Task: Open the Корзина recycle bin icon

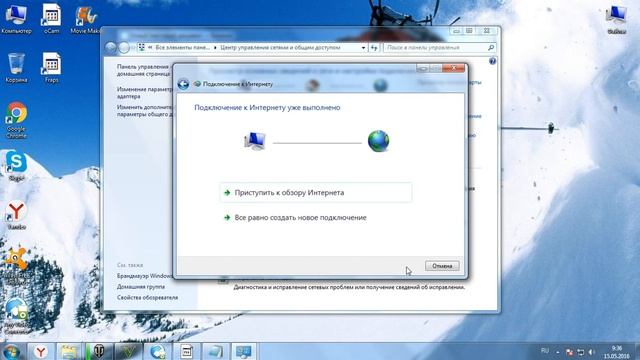Action: click(x=16, y=68)
